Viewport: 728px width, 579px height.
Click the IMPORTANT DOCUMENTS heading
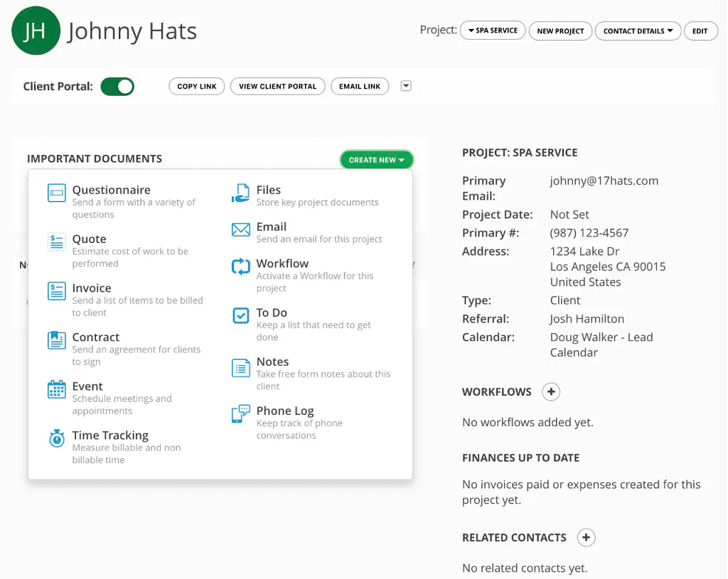point(95,158)
